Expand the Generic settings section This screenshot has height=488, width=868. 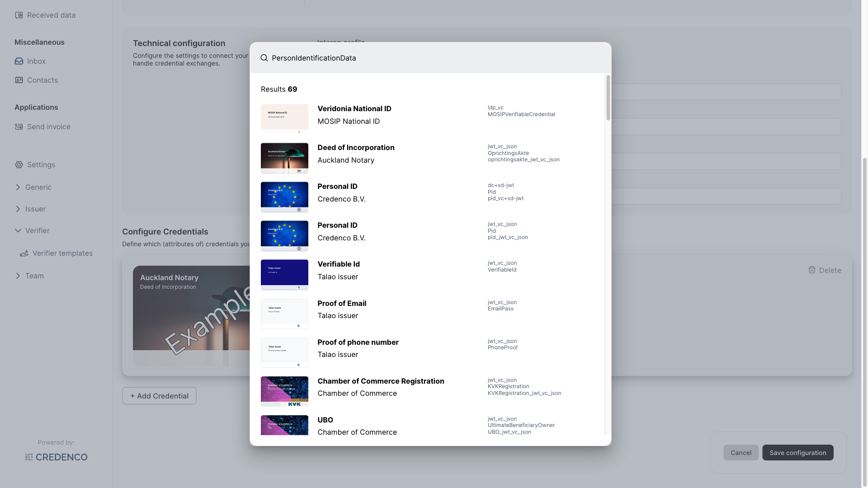(38, 187)
